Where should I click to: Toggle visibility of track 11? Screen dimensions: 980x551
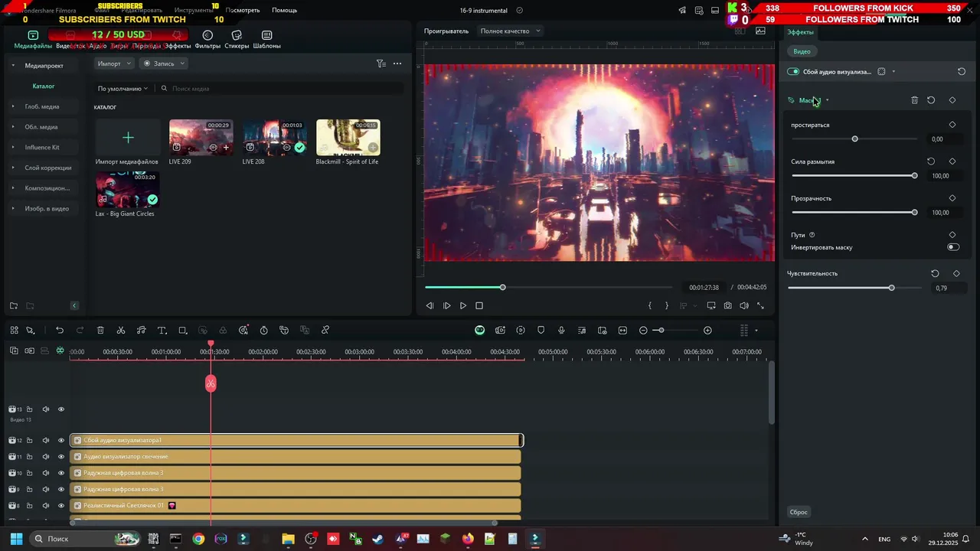tap(61, 457)
